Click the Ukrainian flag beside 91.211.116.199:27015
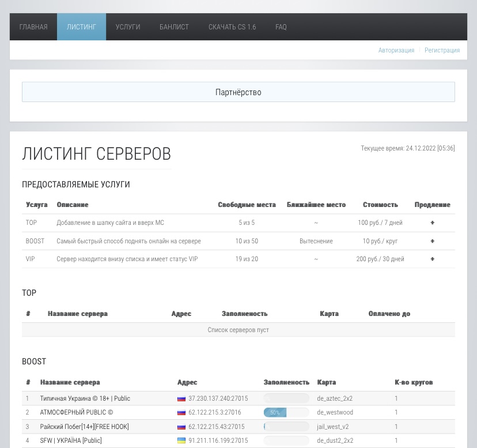Viewport: 477px width, 448px height. pyautogui.click(x=181, y=441)
